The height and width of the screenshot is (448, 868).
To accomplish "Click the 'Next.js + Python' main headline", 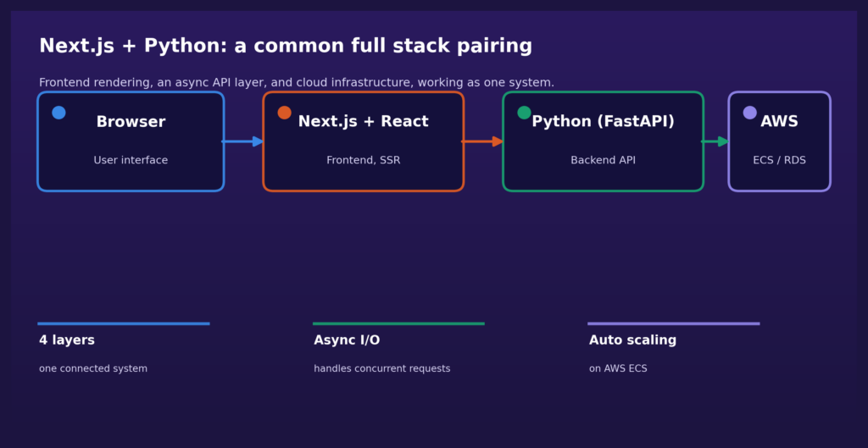I will click(286, 47).
